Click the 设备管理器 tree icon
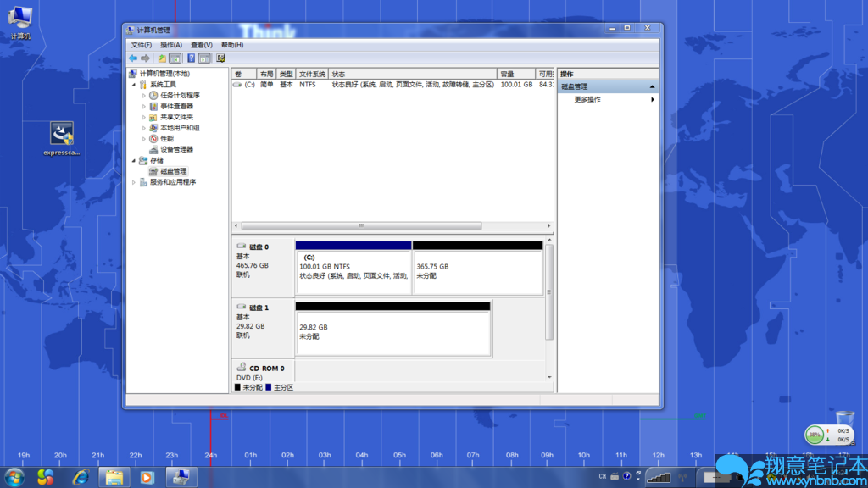This screenshot has width=868, height=488. click(x=153, y=149)
